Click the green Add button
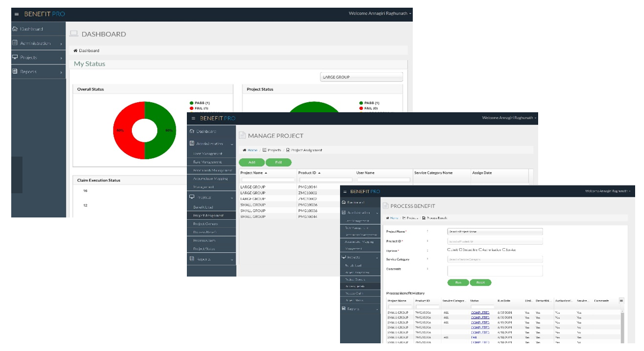This screenshot has height=351, width=644. pos(252,162)
